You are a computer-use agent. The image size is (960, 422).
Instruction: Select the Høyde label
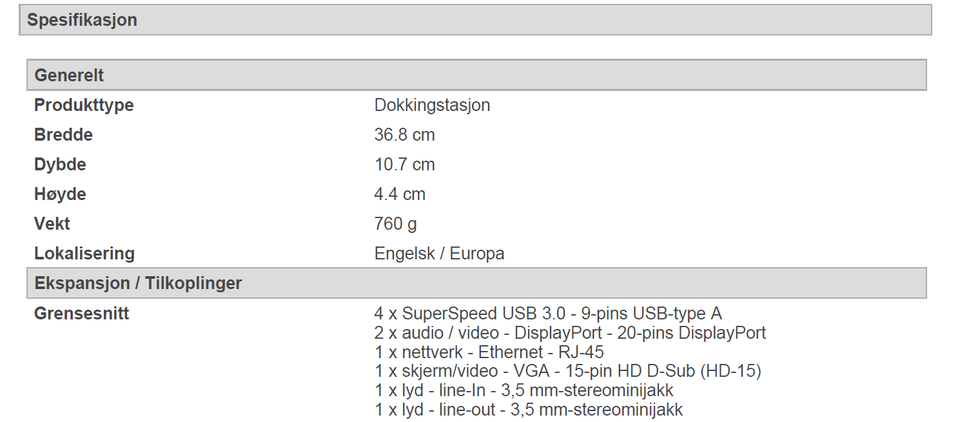click(x=60, y=194)
